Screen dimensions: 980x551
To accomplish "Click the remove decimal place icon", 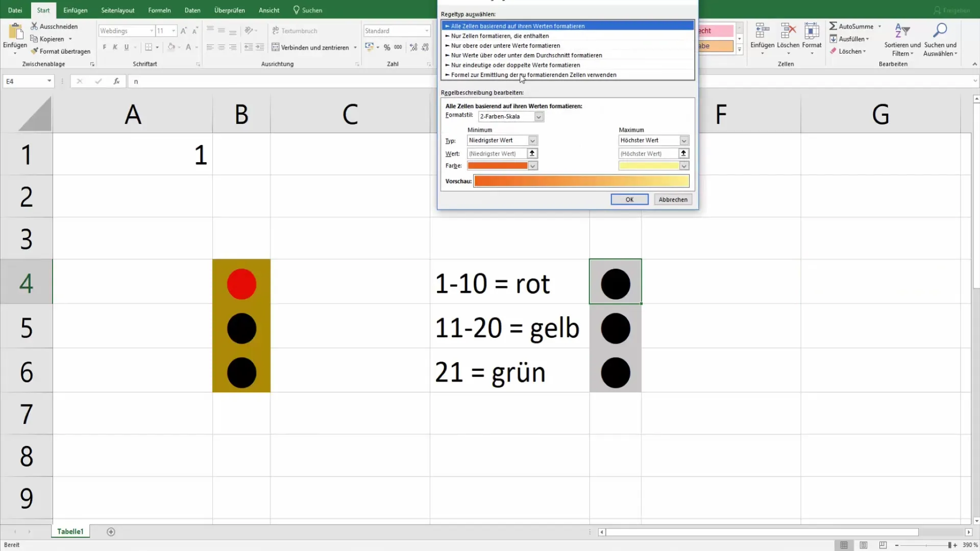I will pos(425,47).
